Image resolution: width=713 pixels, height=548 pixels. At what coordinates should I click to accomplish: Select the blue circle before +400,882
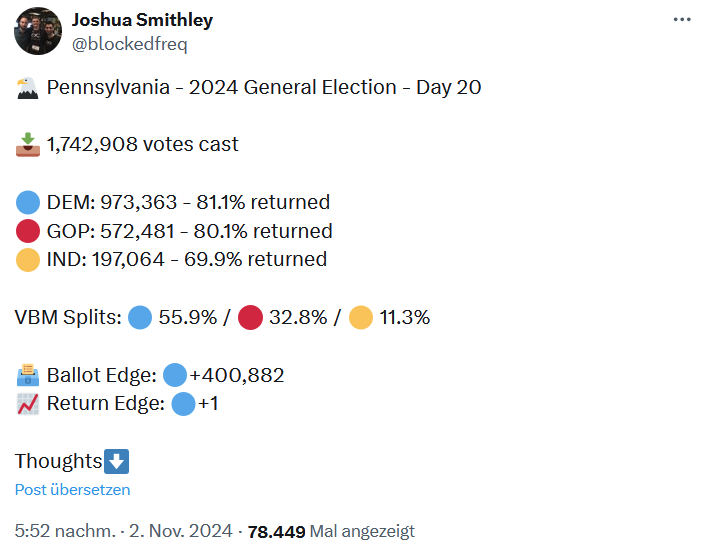point(175,375)
